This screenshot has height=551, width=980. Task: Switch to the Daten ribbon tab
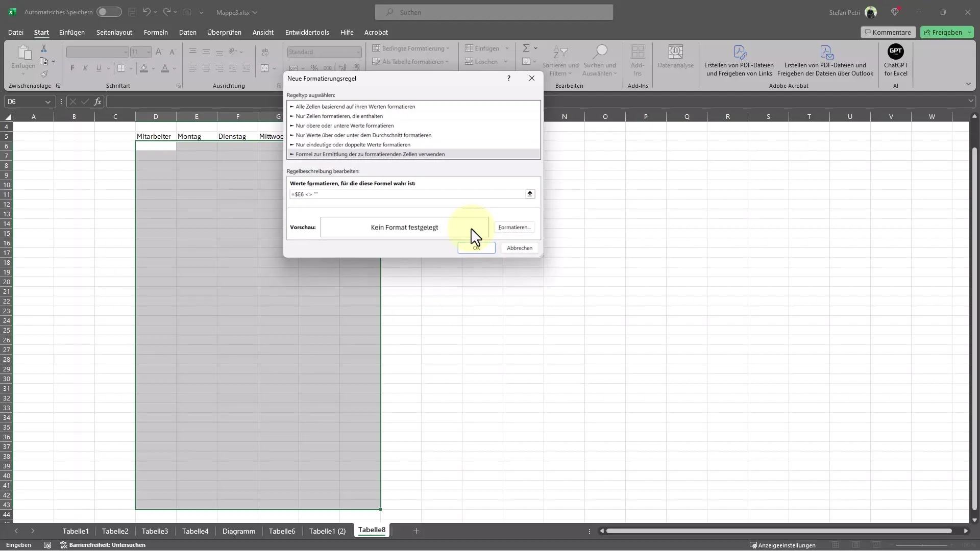pos(187,32)
